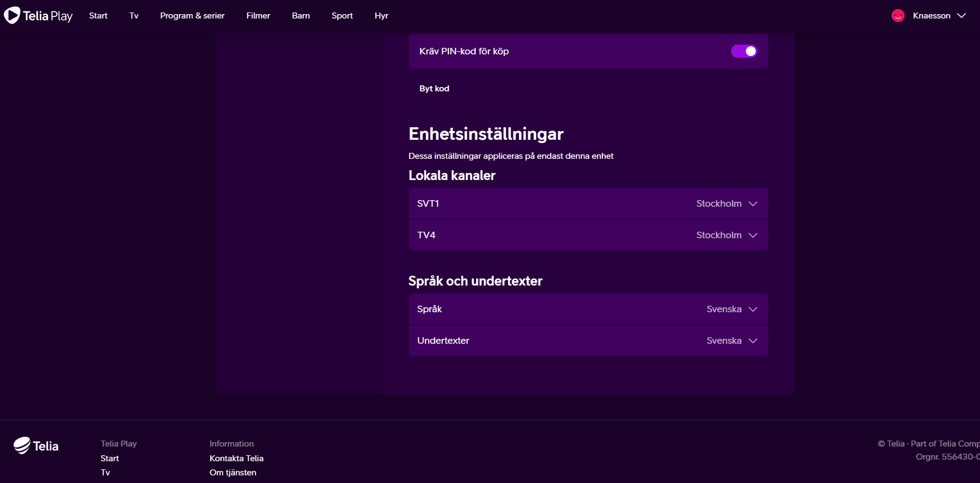Click the Start link in the footer
The image size is (980, 483).
pos(109,459)
